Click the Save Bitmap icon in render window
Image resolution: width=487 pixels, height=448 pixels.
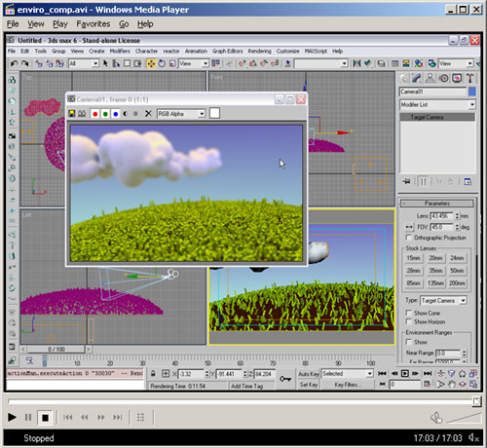pyautogui.click(x=72, y=114)
